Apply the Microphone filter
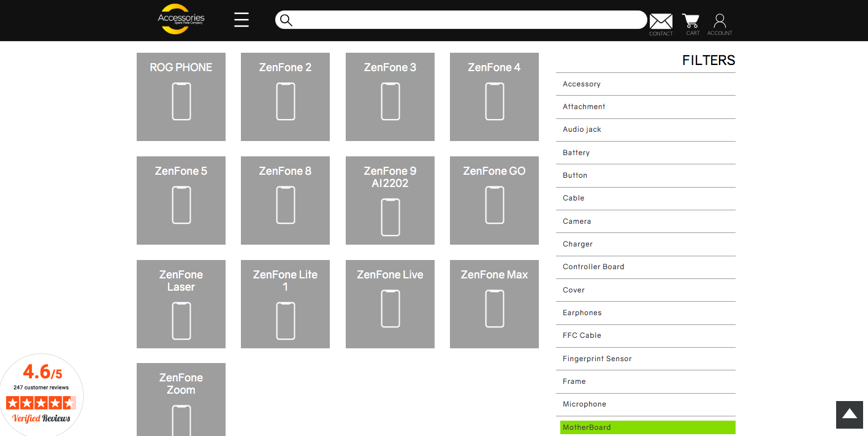The image size is (868, 436). coord(645,404)
